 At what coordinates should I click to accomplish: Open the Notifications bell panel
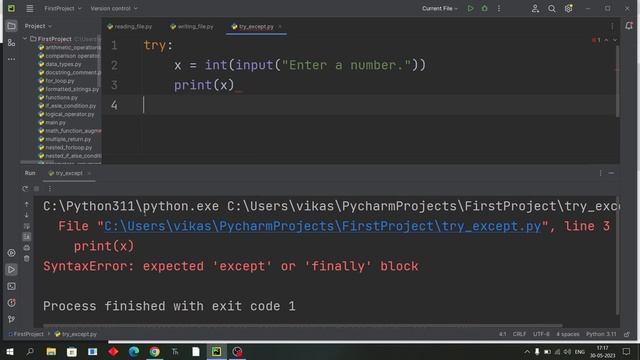[x=629, y=26]
